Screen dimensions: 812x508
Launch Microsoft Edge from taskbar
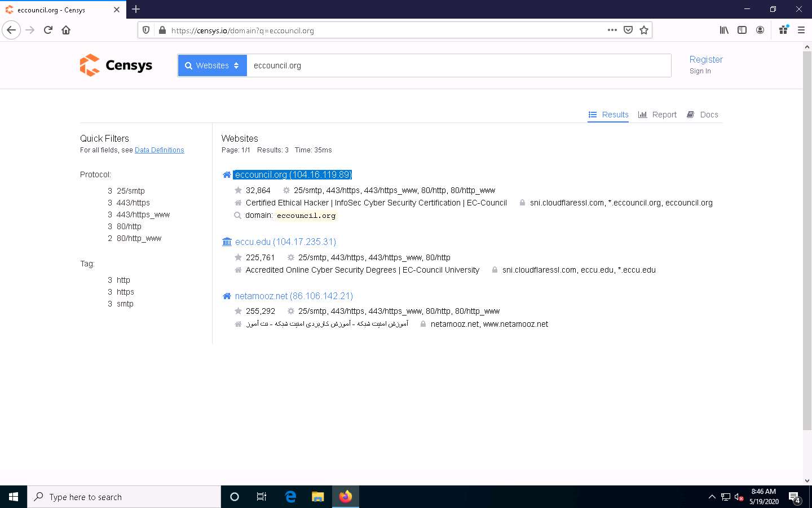pos(290,497)
